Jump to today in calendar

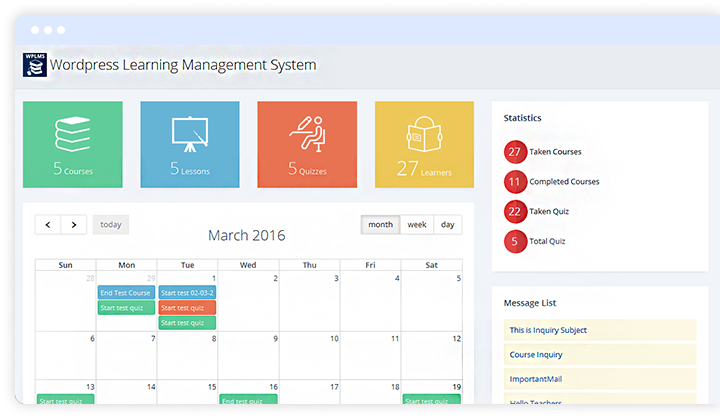(x=111, y=225)
